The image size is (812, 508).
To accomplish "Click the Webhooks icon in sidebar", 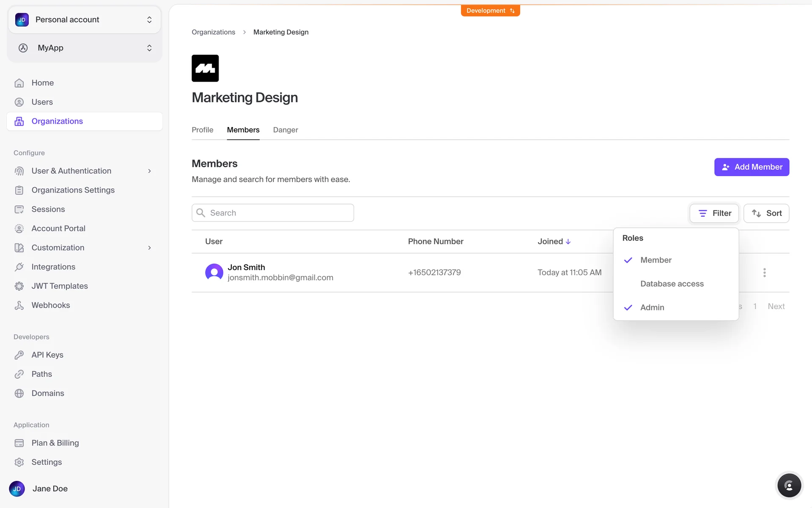I will (19, 305).
